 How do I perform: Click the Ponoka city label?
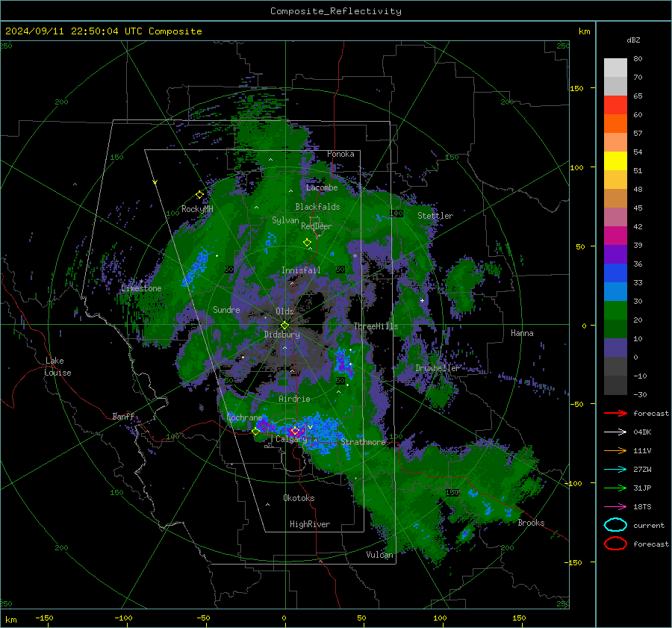point(340,154)
